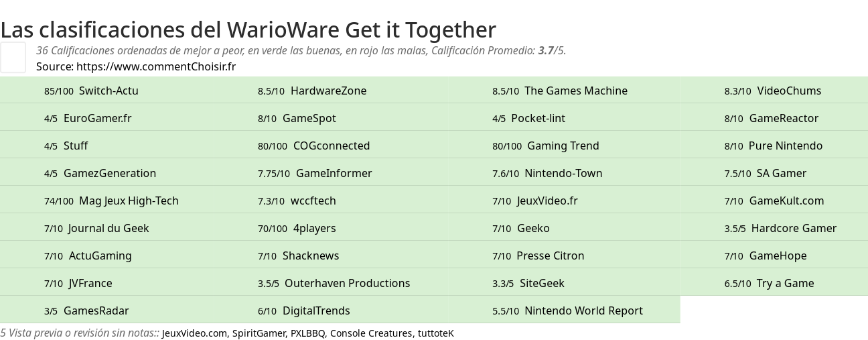Image resolution: width=868 pixels, height=340 pixels.
Task: Open the commentChoisir.fr source link
Action: click(x=156, y=66)
